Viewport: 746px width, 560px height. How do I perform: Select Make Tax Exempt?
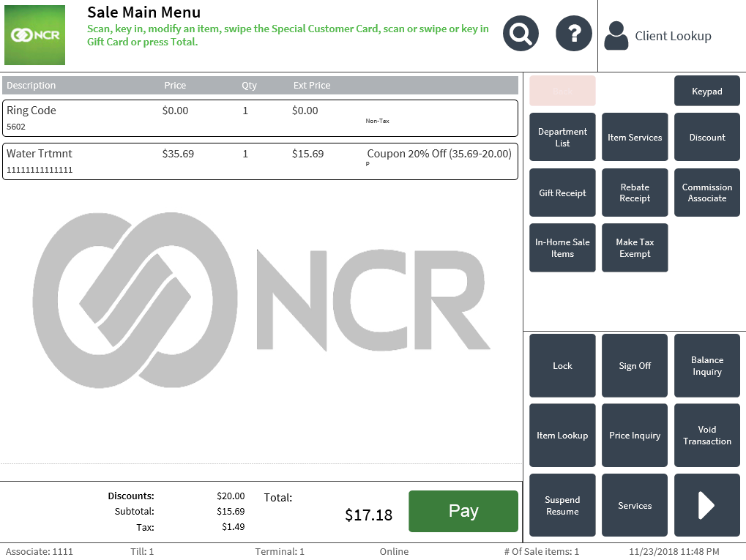click(x=635, y=248)
